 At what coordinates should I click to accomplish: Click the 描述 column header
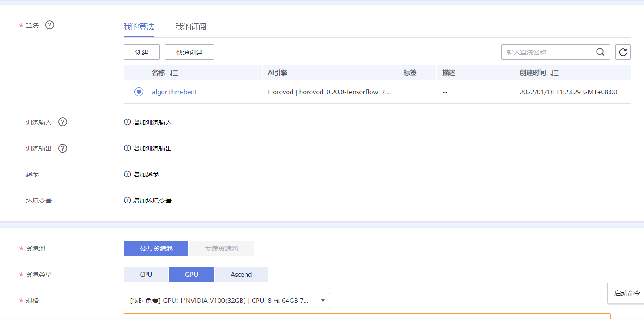click(x=449, y=73)
